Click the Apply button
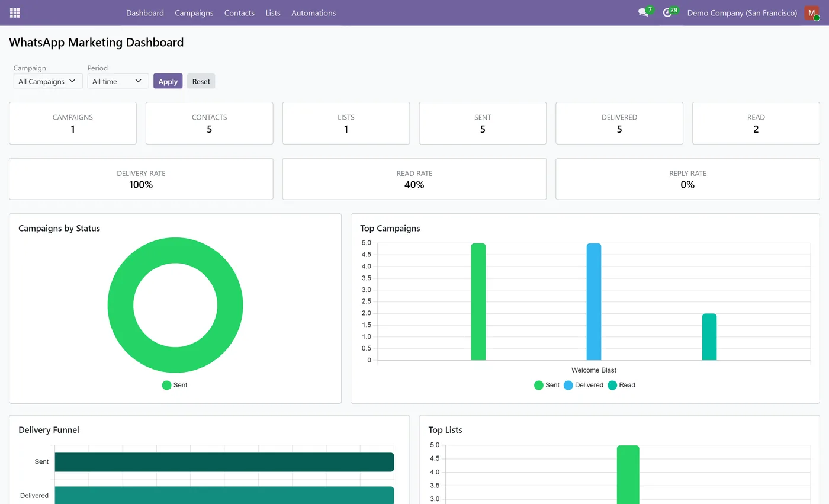The image size is (829, 504). click(168, 81)
